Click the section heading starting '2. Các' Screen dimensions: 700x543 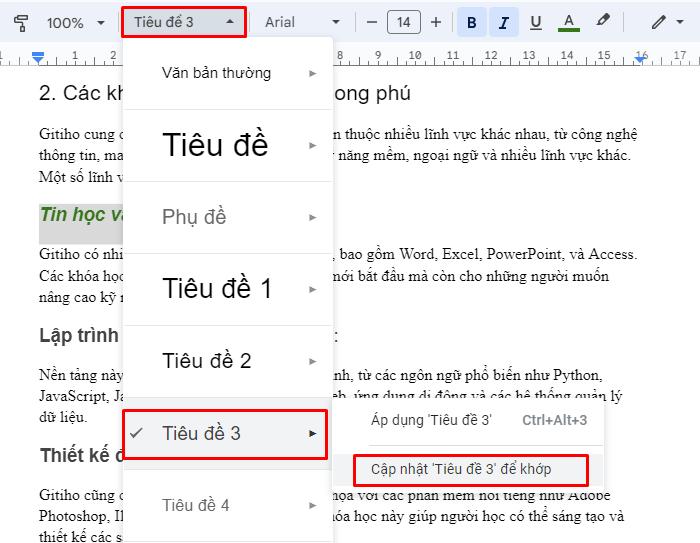click(x=80, y=93)
